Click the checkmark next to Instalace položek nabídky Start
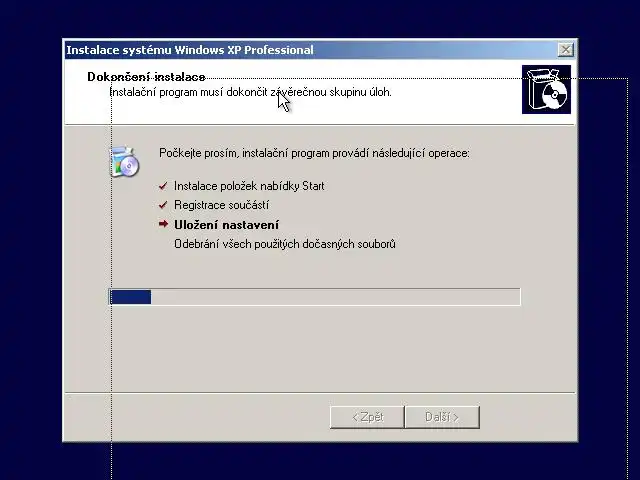This screenshot has height=480, width=640. [163, 186]
